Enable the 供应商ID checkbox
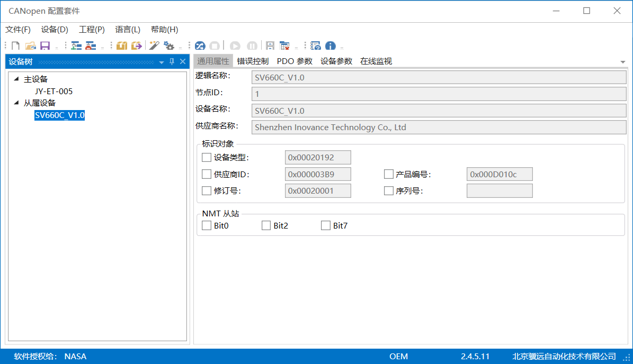Screen dimensions: 633x364 (206, 174)
